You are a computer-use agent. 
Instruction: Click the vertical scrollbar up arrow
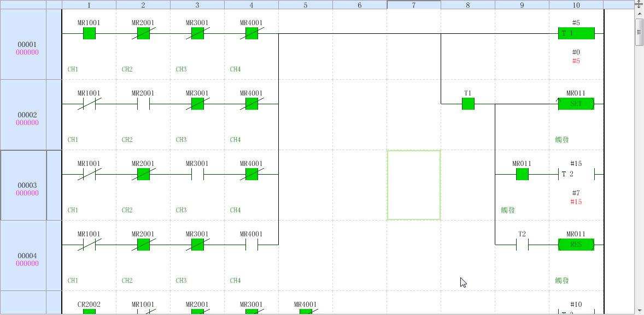pyautogui.click(x=639, y=13)
